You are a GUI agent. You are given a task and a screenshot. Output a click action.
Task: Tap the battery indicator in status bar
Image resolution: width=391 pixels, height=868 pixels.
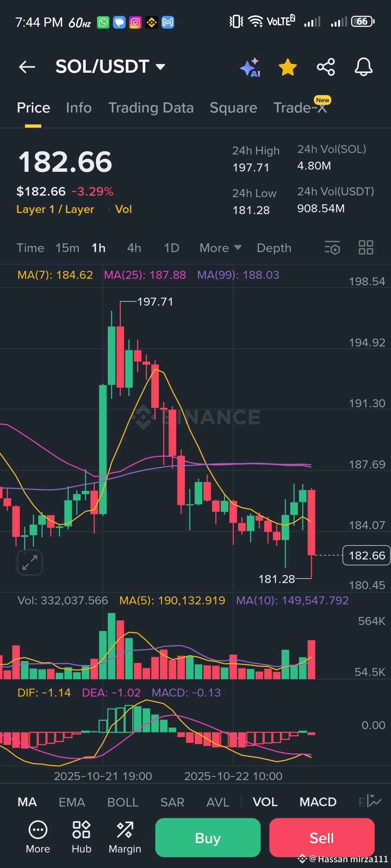363,22
